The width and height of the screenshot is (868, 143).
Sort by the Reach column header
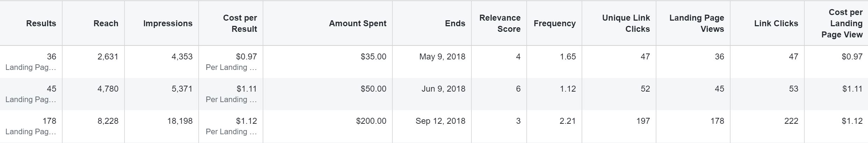click(106, 23)
